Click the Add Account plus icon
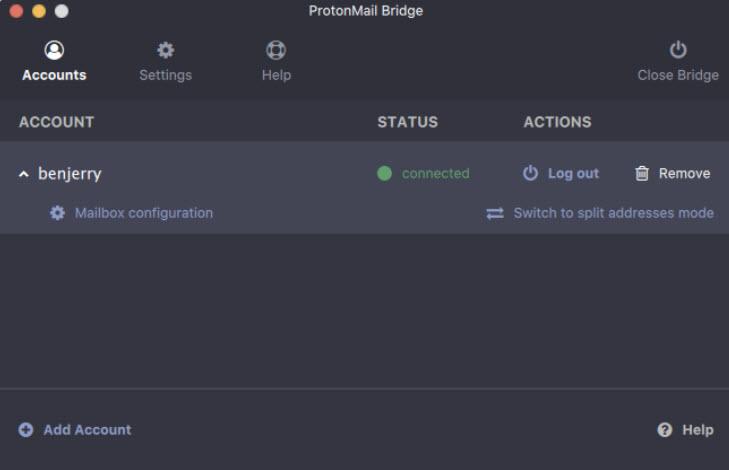The height and width of the screenshot is (470, 729). point(26,430)
